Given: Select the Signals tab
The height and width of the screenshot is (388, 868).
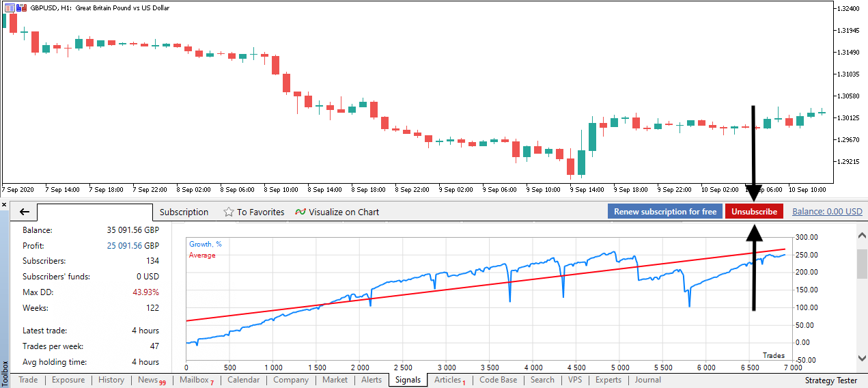Looking at the screenshot, I should click(408, 380).
